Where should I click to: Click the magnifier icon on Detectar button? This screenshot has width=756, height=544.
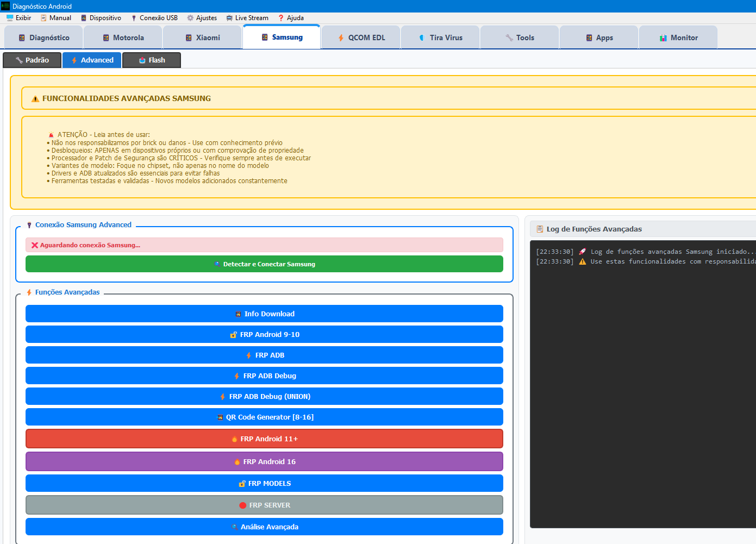[217, 264]
